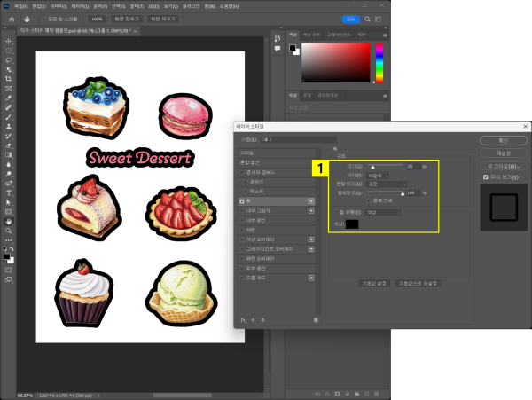Select the Frame tool
532x400 pixels.
9,89
